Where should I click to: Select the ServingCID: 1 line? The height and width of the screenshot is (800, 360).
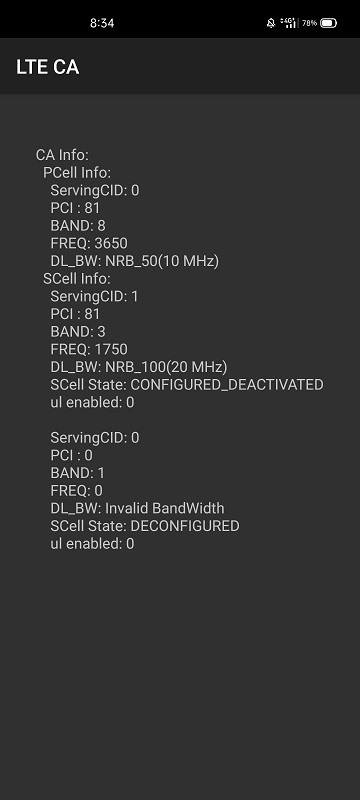tap(94, 296)
